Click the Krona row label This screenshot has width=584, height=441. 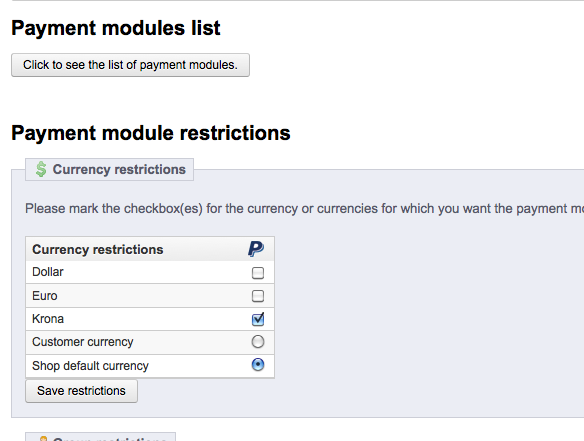coord(48,319)
